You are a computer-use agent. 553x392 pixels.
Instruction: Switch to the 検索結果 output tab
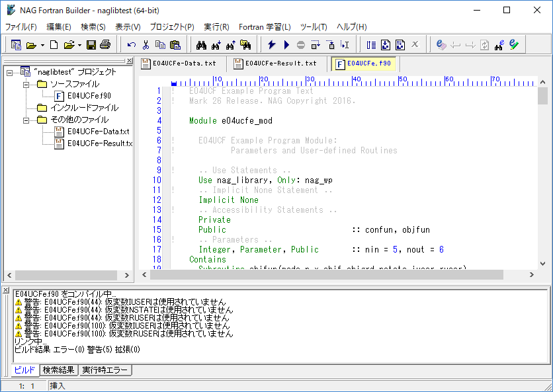[x=58, y=370]
